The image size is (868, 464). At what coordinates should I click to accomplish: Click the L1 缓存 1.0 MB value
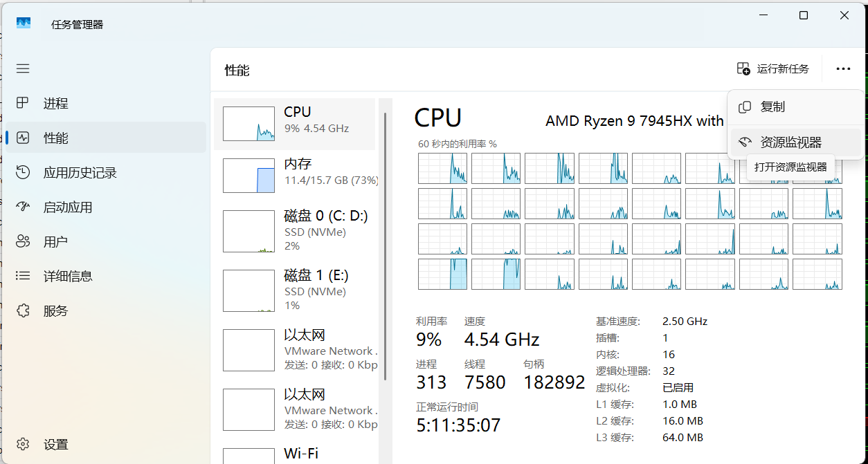click(x=679, y=405)
